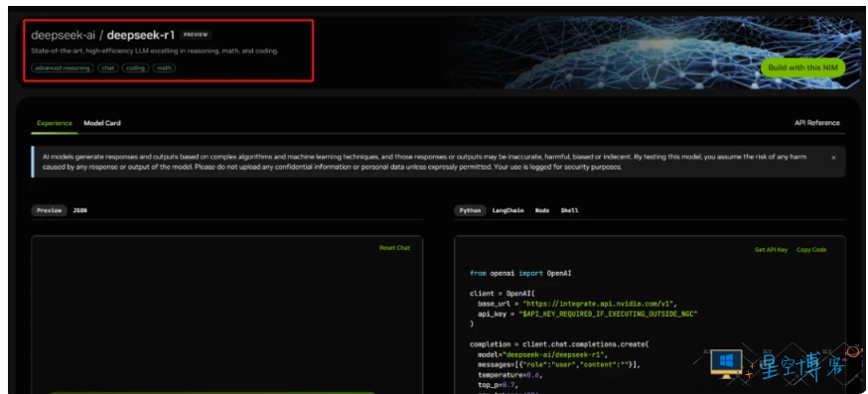Viewport: 868px width, 394px height.
Task: Click the chat tag
Action: click(x=108, y=68)
